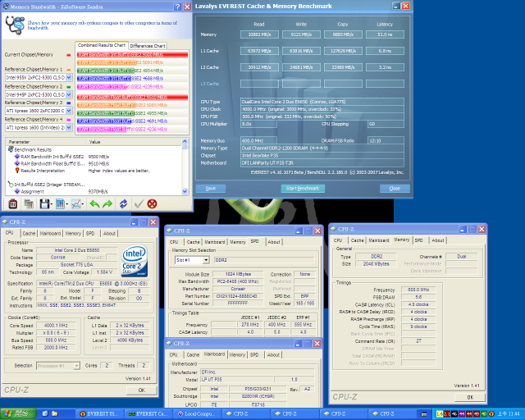The width and height of the screenshot is (525, 420).
Task: Open the Memory tab in the left CPU-Z window
Action: 73,233
